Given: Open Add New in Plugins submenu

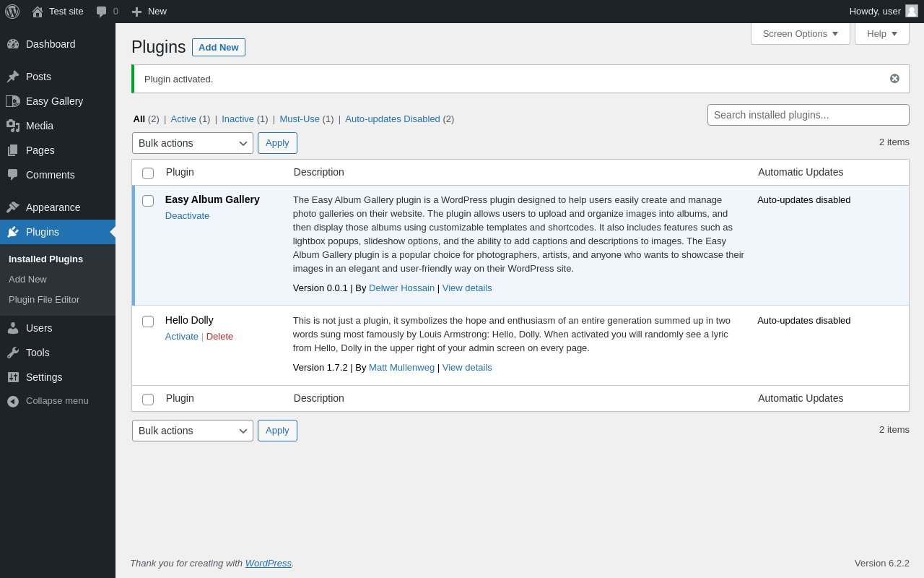Looking at the screenshot, I should (x=27, y=280).
